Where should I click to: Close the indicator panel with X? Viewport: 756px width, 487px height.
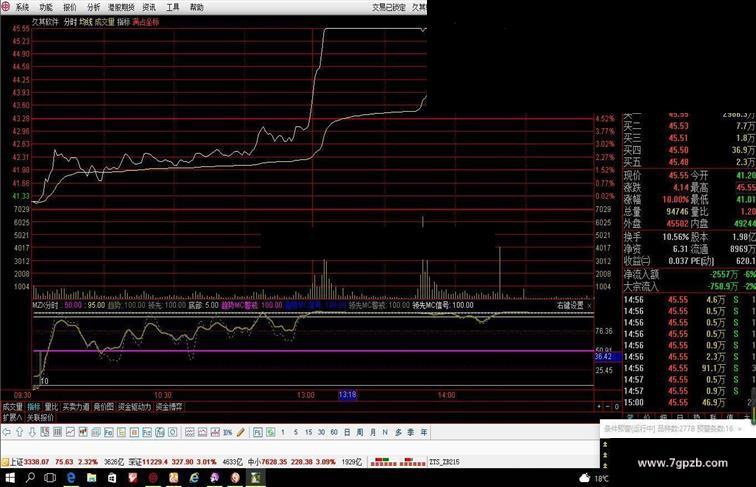coord(589,306)
